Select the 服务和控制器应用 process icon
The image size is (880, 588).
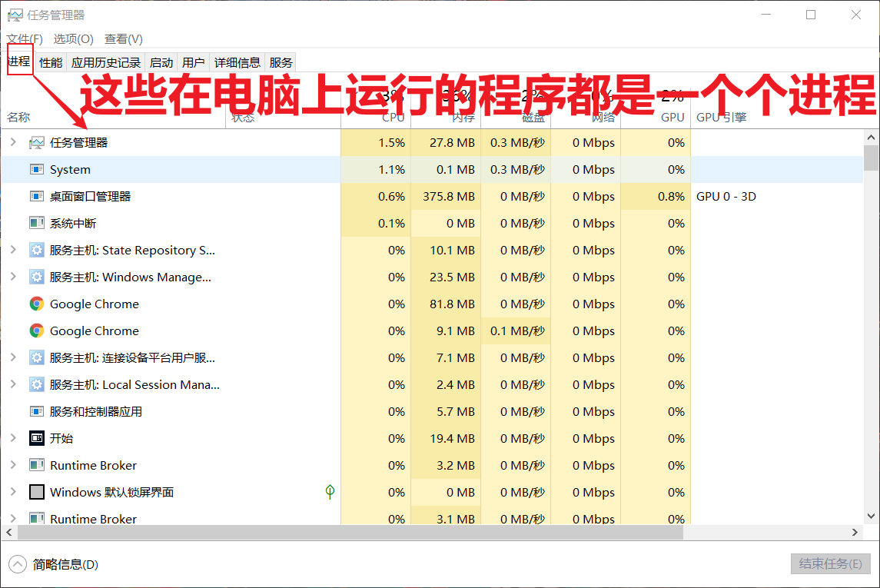click(36, 412)
